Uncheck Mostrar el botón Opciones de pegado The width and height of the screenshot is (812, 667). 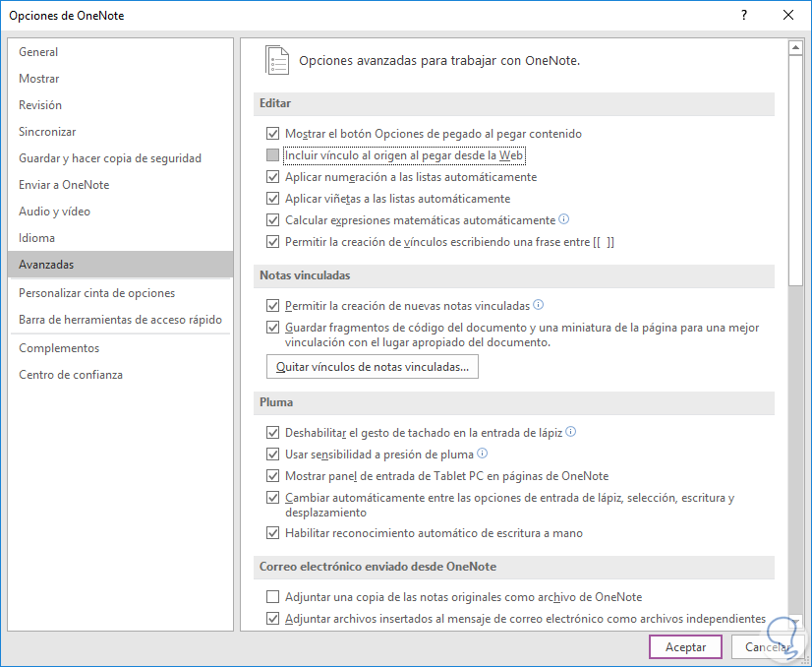(x=273, y=134)
